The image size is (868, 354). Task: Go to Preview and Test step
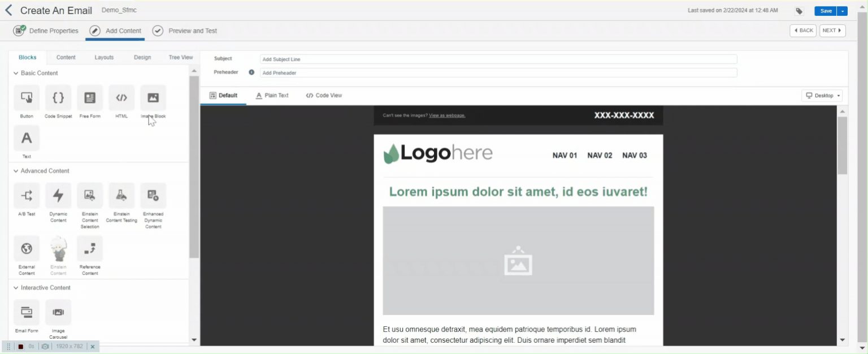point(192,31)
